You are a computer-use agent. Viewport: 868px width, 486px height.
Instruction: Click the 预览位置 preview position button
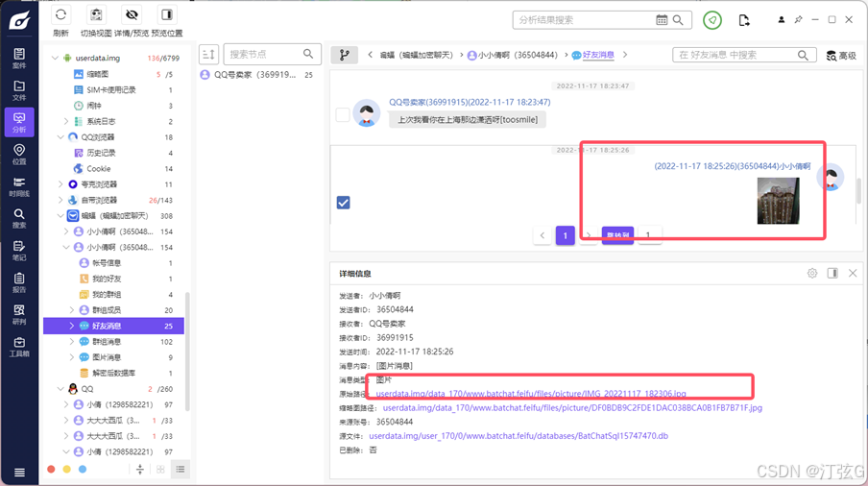coord(167,21)
